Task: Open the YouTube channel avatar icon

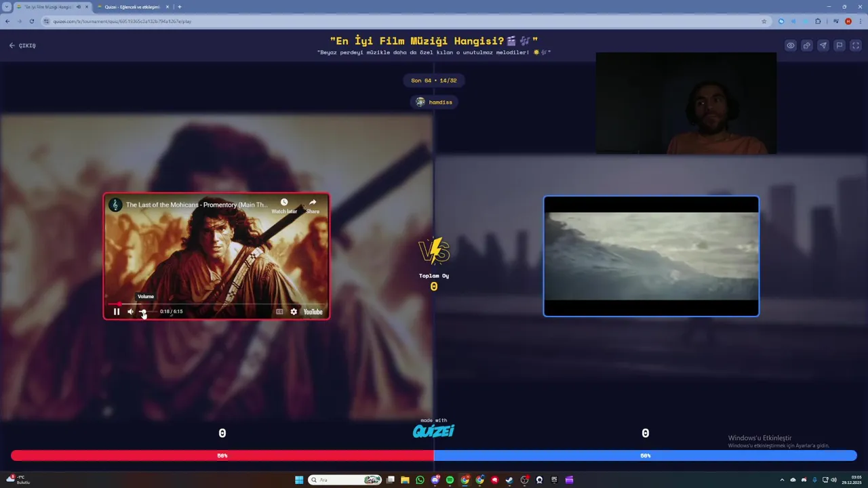Action: coord(115,205)
